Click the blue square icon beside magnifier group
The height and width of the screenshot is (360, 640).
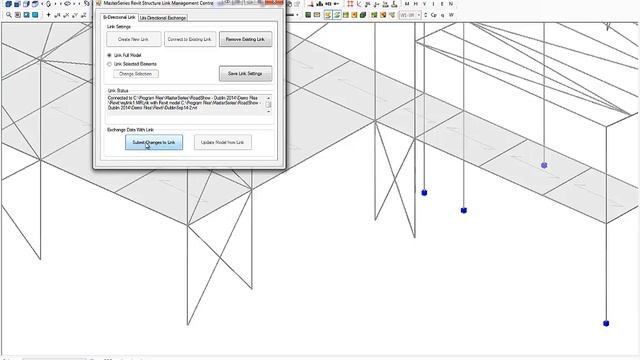[26, 15]
